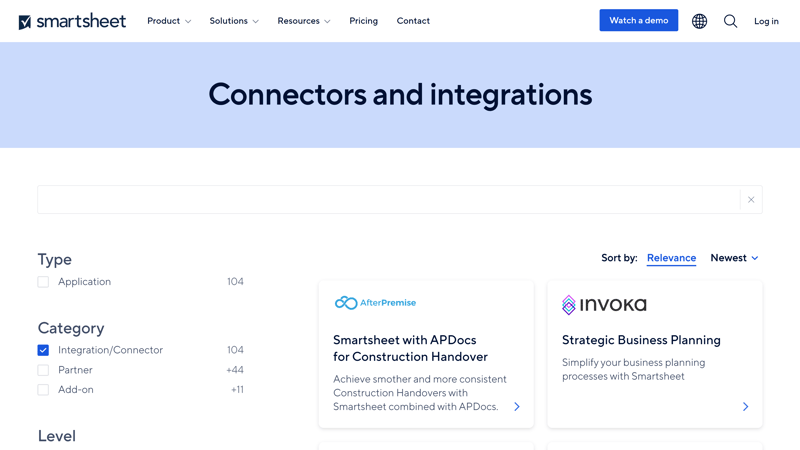The image size is (800, 450).
Task: Click the Watch a demo button
Action: 639,20
